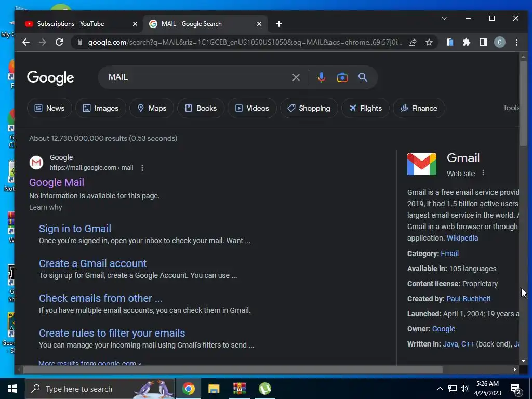
Task: Click the forward navigation arrow
Action: coord(43,42)
